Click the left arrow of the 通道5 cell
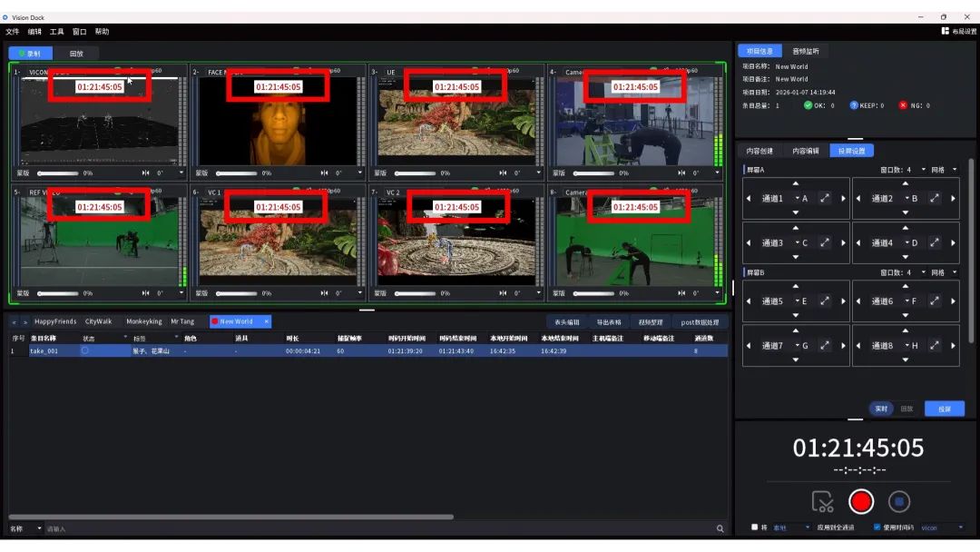 pyautogui.click(x=749, y=301)
